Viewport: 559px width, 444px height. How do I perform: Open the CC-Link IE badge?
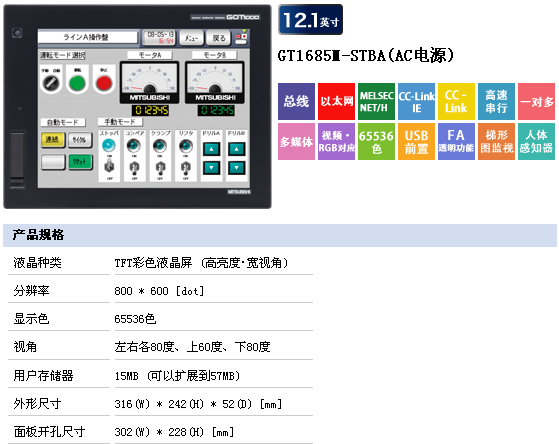(x=416, y=101)
